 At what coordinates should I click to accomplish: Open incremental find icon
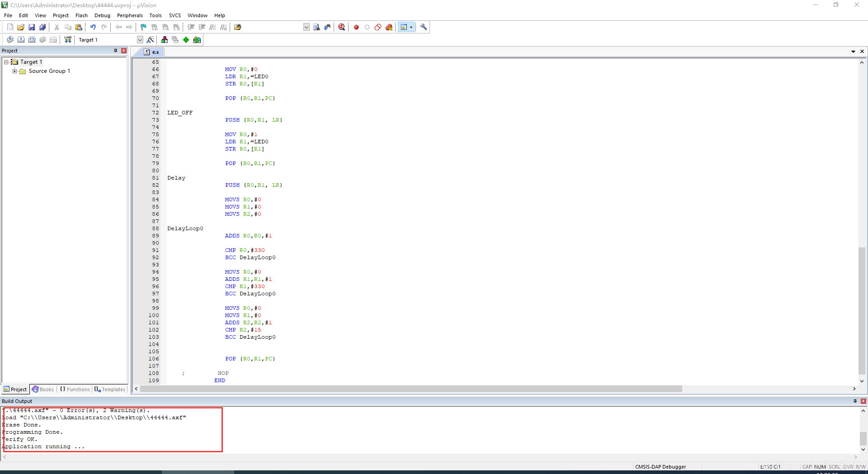(x=327, y=27)
